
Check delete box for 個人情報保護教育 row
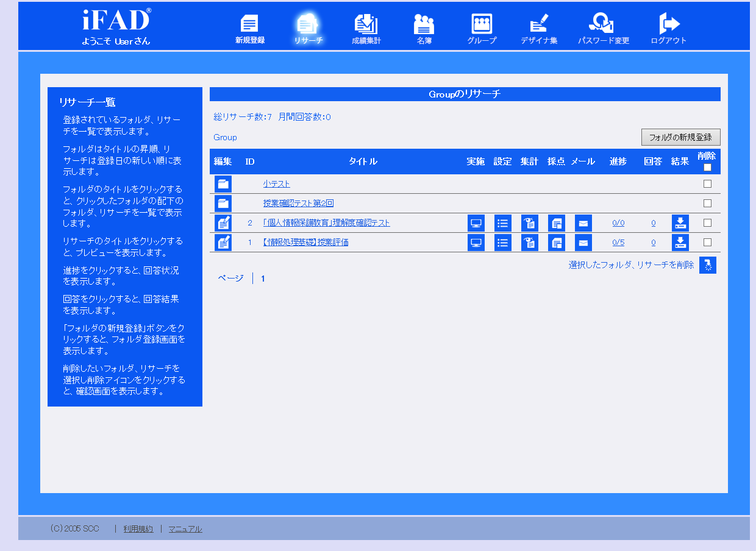707,223
